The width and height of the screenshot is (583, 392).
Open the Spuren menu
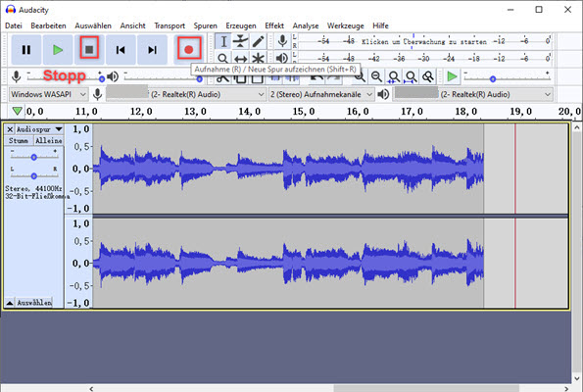(205, 25)
